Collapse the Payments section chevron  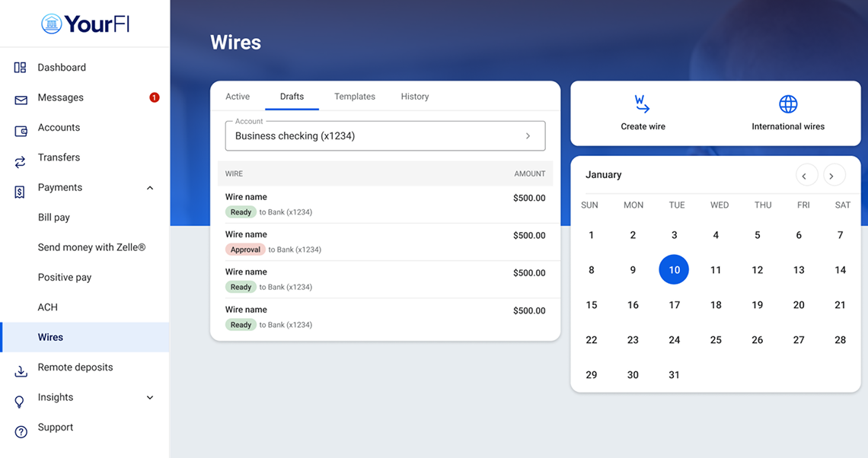[x=150, y=187]
